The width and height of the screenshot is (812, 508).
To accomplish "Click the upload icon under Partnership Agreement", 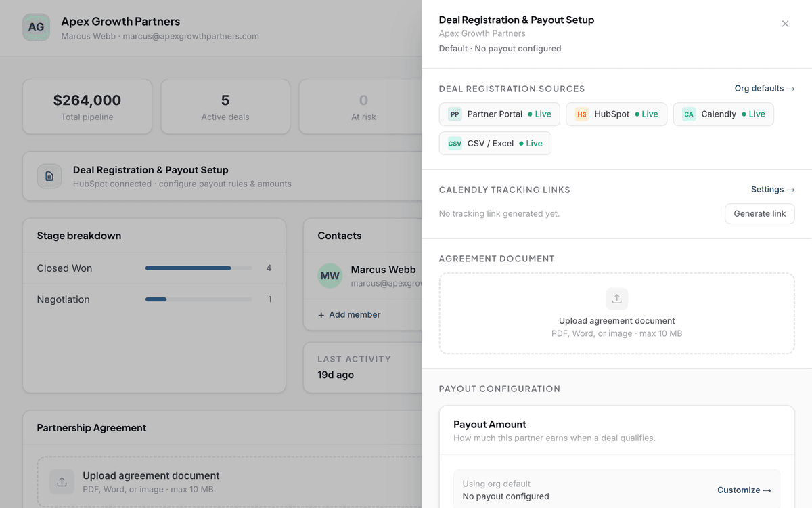I will pos(62,482).
